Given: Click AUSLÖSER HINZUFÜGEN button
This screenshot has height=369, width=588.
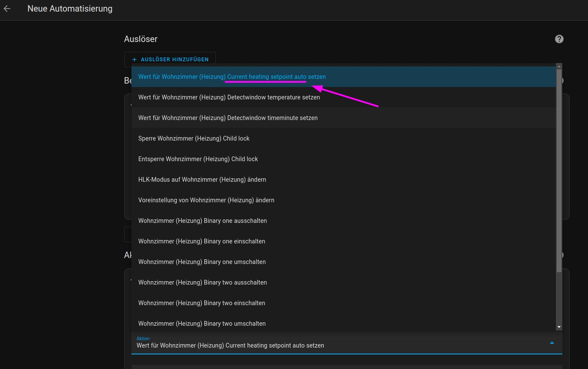Looking at the screenshot, I should (x=170, y=59).
